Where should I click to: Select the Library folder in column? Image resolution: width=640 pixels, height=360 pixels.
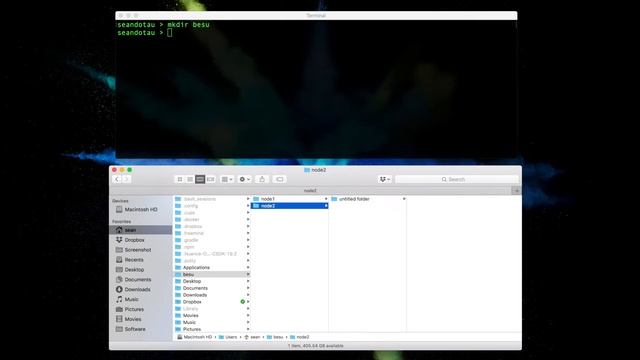coord(212,309)
